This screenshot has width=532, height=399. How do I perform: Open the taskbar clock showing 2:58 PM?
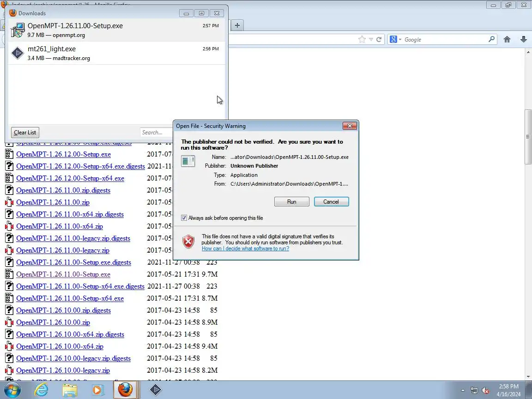tap(508, 390)
